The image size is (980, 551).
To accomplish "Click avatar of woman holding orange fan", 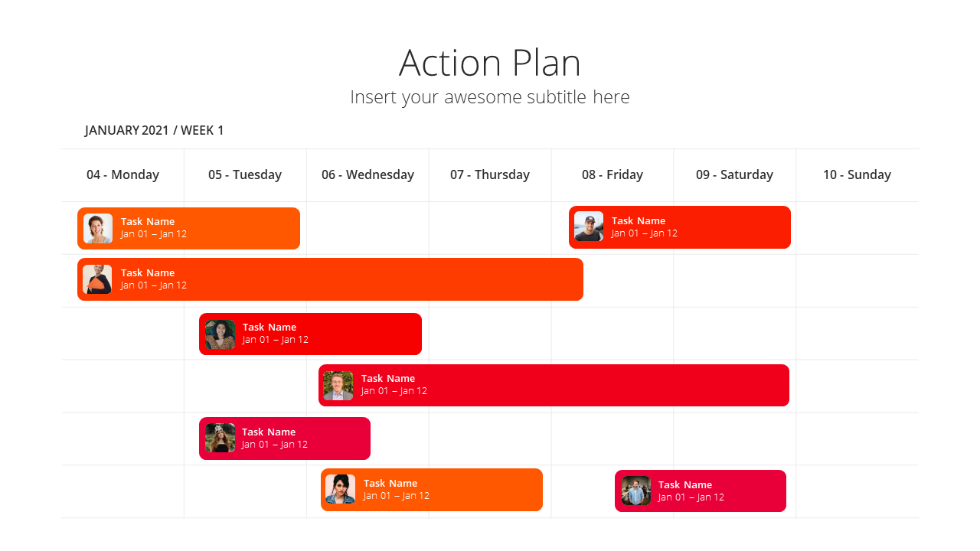I will point(97,279).
